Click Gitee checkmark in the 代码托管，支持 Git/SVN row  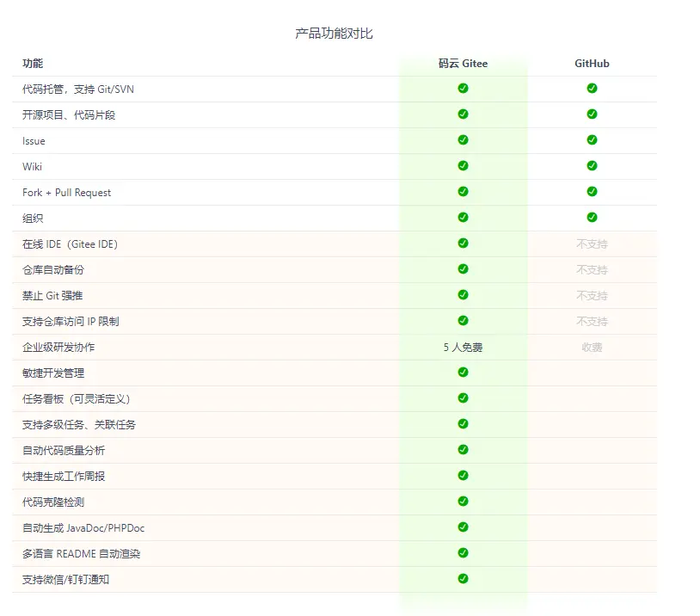(x=463, y=88)
